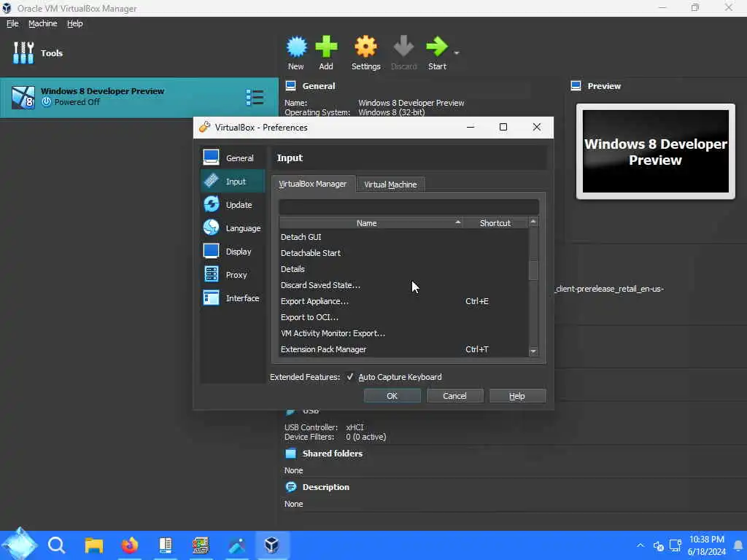This screenshot has height=560, width=747.
Task: Open the VM list menu icon for Windows 8
Action: [x=255, y=97]
